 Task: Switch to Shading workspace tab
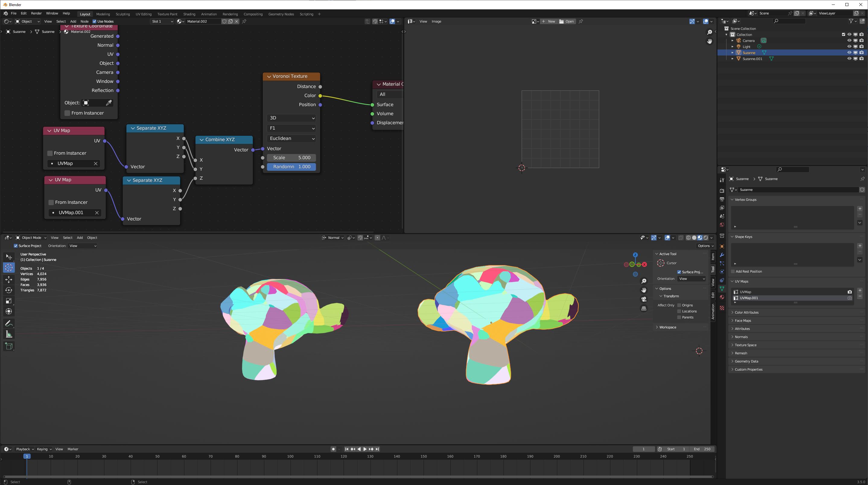click(189, 14)
